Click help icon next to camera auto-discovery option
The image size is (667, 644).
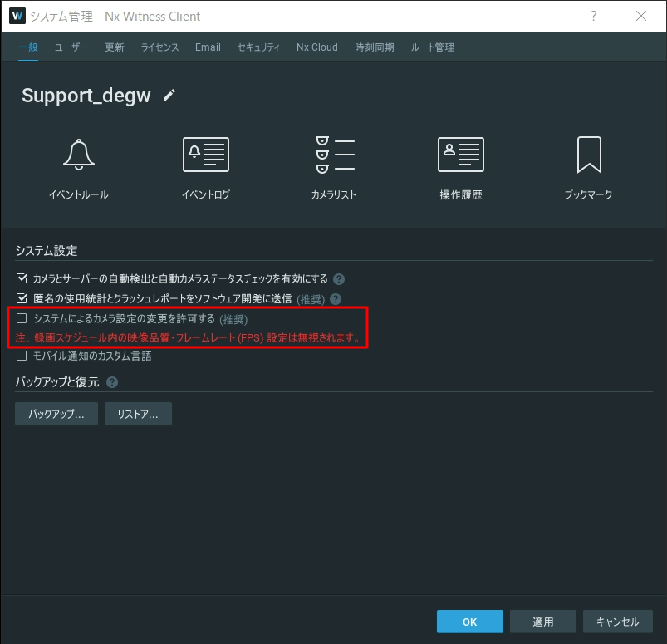339,279
